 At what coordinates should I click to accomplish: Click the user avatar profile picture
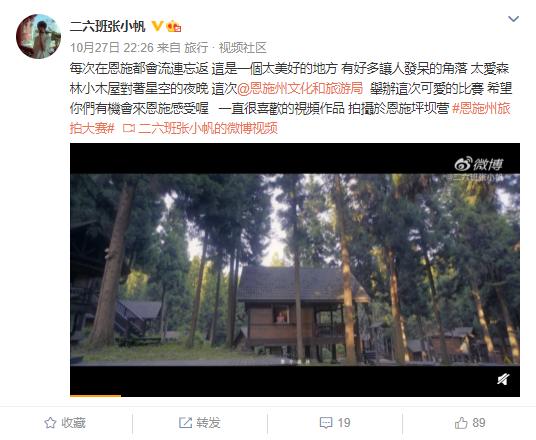pyautogui.click(x=38, y=36)
